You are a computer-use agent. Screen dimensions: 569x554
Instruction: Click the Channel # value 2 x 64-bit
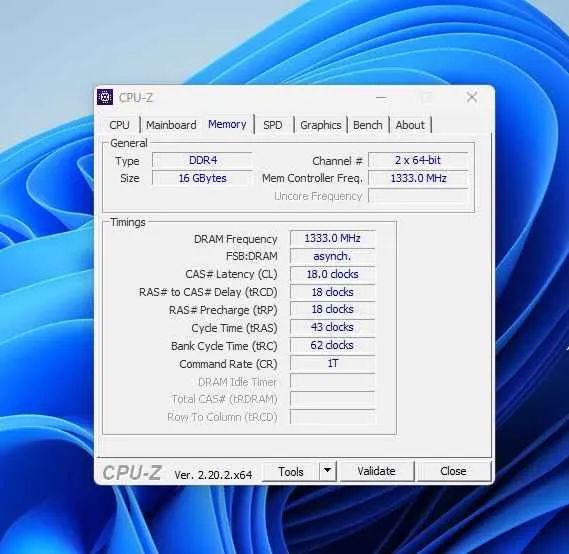418,160
